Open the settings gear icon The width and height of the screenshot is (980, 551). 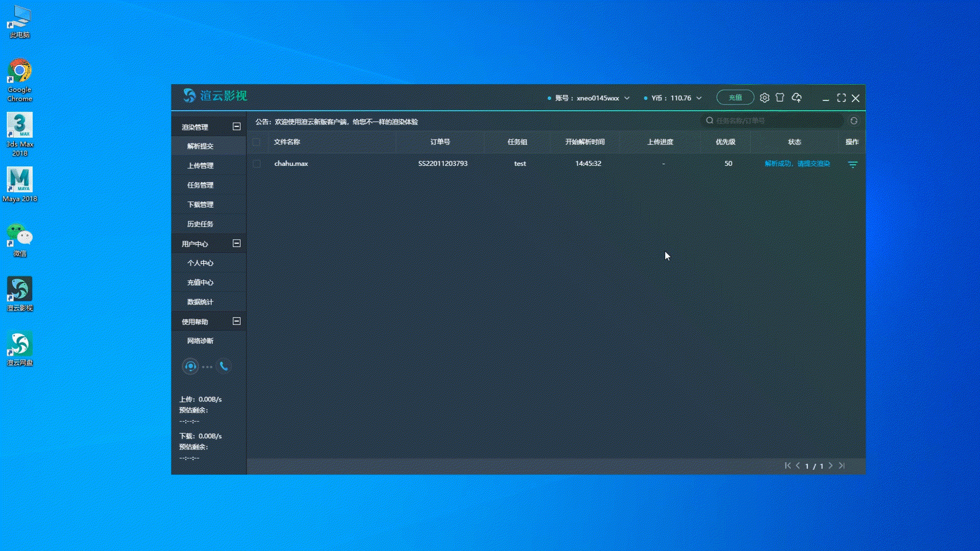tap(764, 98)
